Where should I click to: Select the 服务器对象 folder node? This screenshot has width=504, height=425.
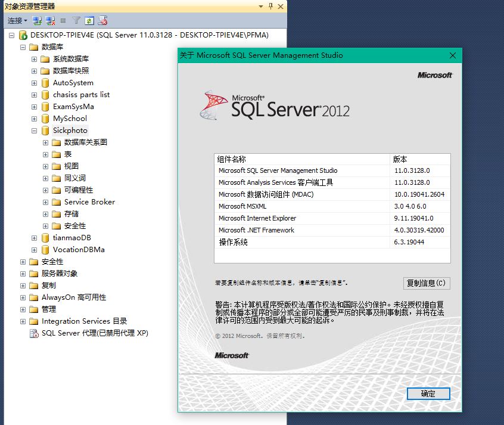coord(60,274)
